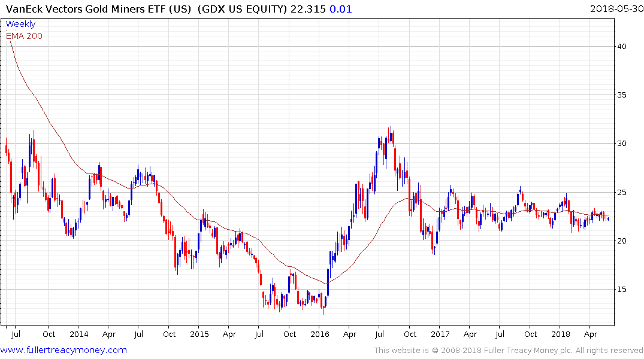
Task: Click the '2015' time axis label
Action: click(x=199, y=334)
